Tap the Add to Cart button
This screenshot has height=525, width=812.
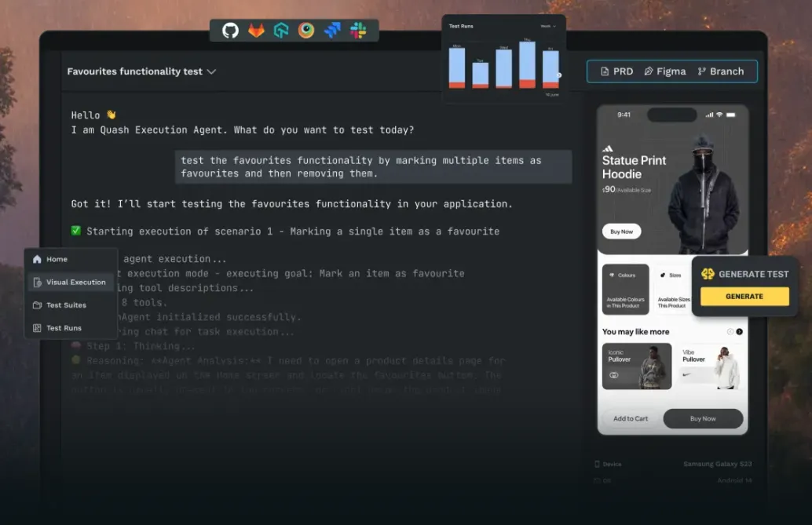coord(631,418)
